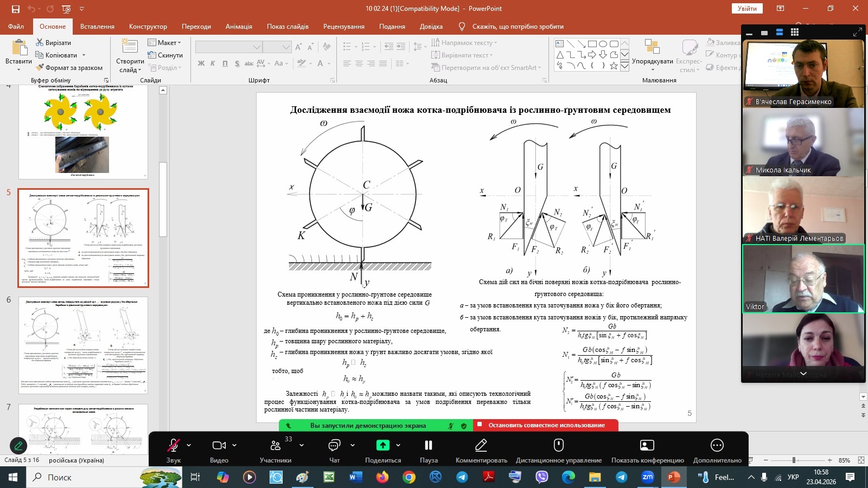Click Формат за зразком format painter
The height and width of the screenshot is (488, 868).
tap(69, 68)
